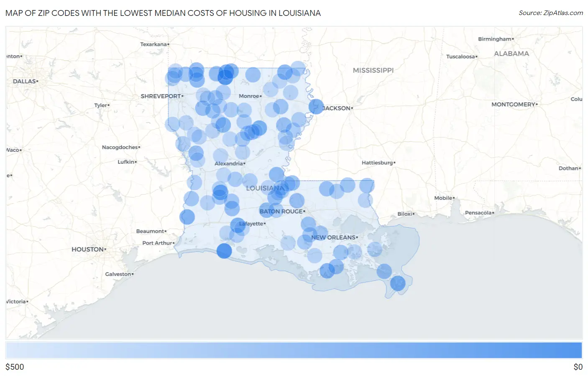Click the $0 legend label
This screenshot has width=588, height=376.
tap(578, 367)
